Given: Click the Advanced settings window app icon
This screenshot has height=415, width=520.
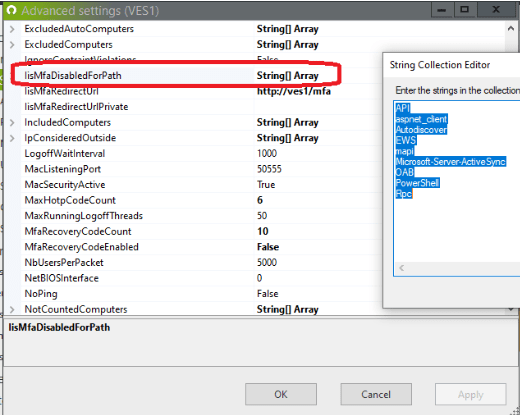Looking at the screenshot, I should 12,10.
